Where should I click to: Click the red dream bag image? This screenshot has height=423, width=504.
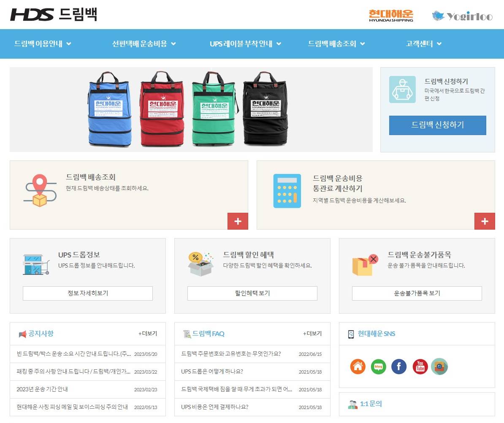[x=162, y=108]
